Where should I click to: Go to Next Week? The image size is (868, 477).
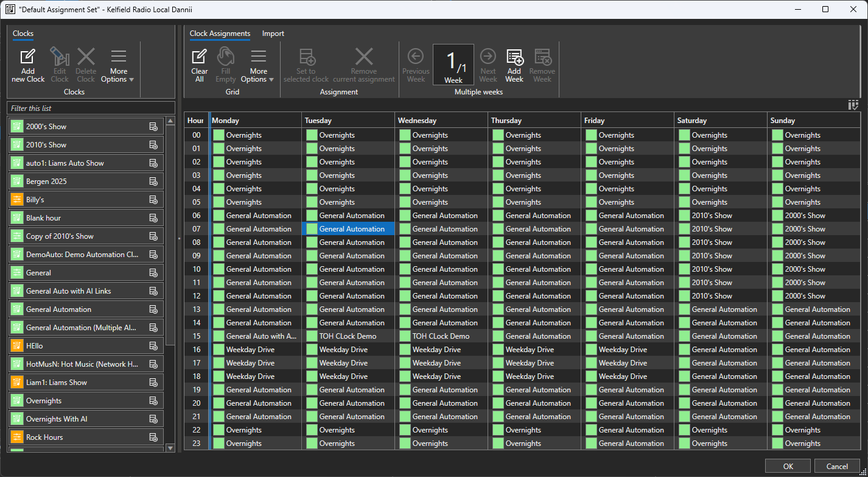(x=488, y=66)
